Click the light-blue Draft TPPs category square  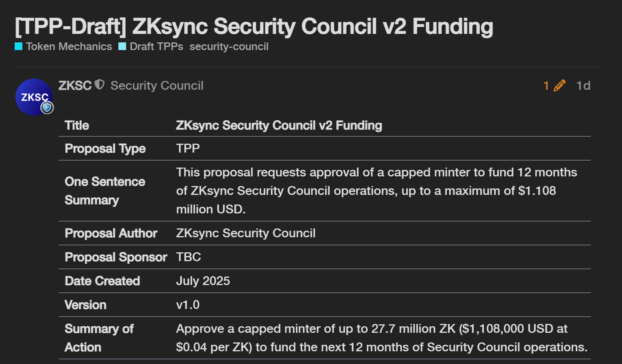pos(122,47)
